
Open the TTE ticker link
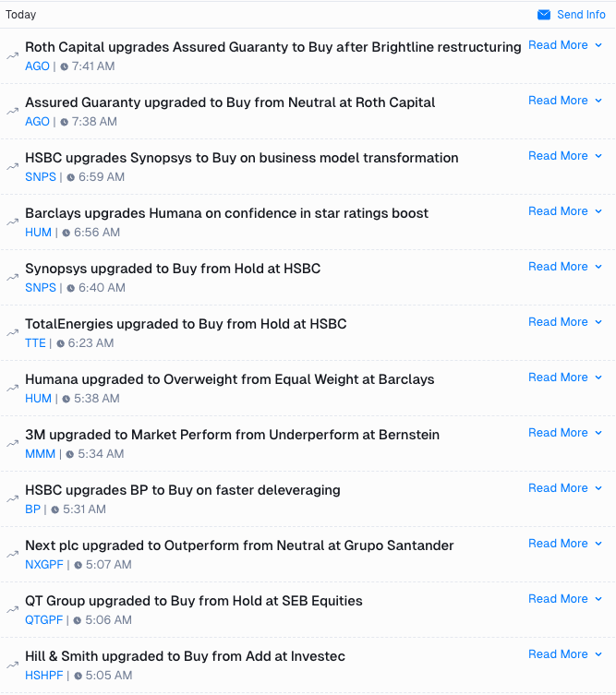[x=35, y=343]
